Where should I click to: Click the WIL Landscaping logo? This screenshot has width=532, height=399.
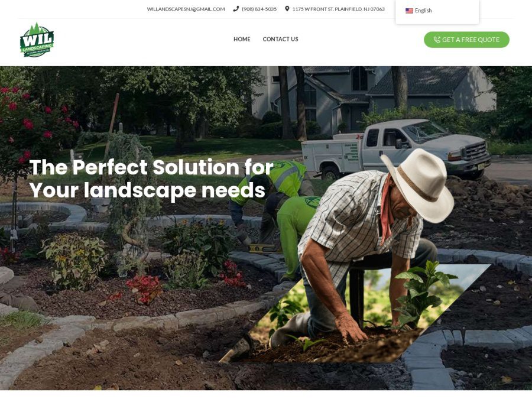pos(37,40)
